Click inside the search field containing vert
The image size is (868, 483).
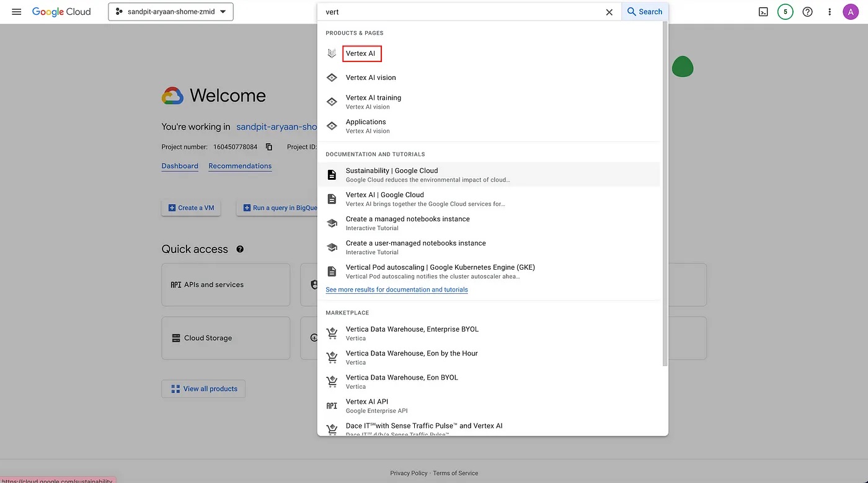point(462,12)
